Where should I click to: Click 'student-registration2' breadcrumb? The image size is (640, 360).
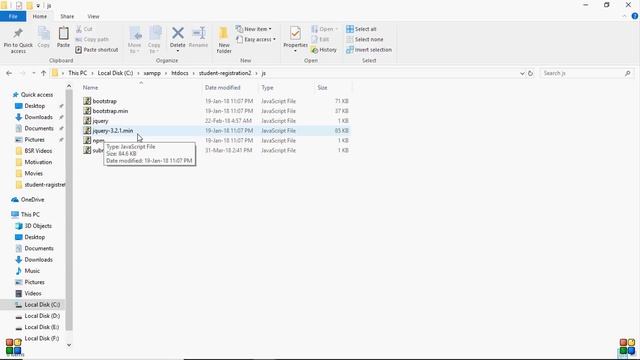[225, 73]
